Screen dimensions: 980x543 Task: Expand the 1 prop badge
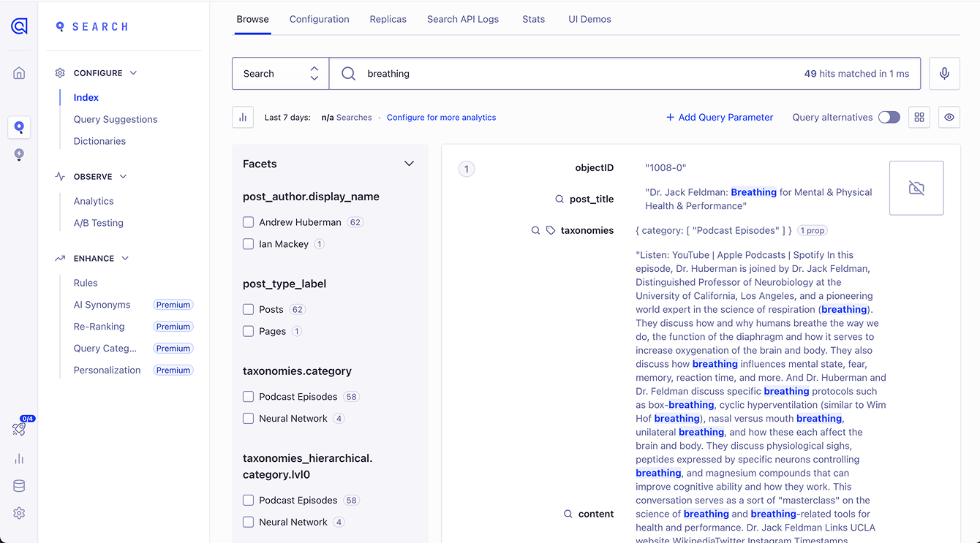[x=813, y=230]
